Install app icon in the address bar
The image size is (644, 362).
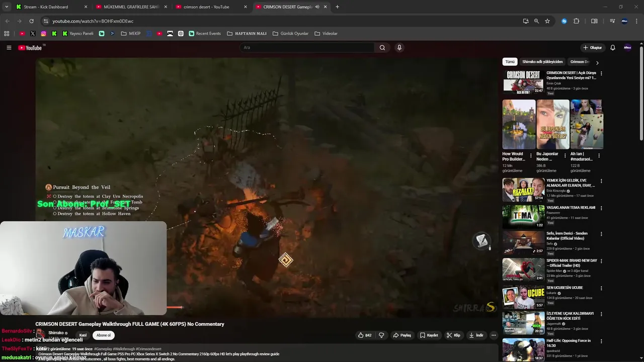(x=526, y=21)
